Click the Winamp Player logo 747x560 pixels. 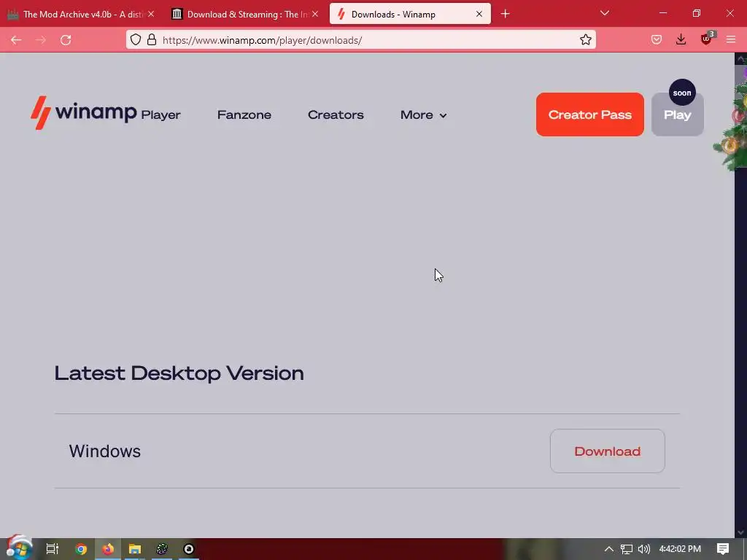pos(106,113)
